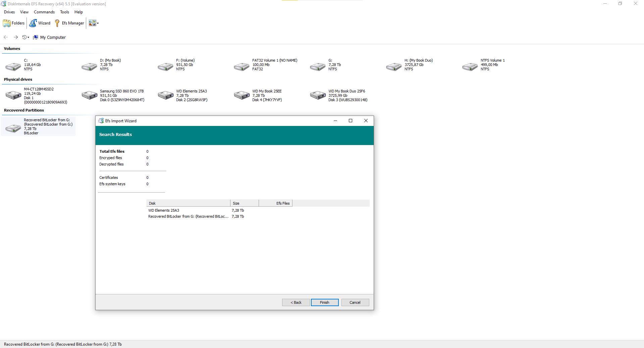
Task: Sort results by Efs Files column header
Action: pos(276,203)
